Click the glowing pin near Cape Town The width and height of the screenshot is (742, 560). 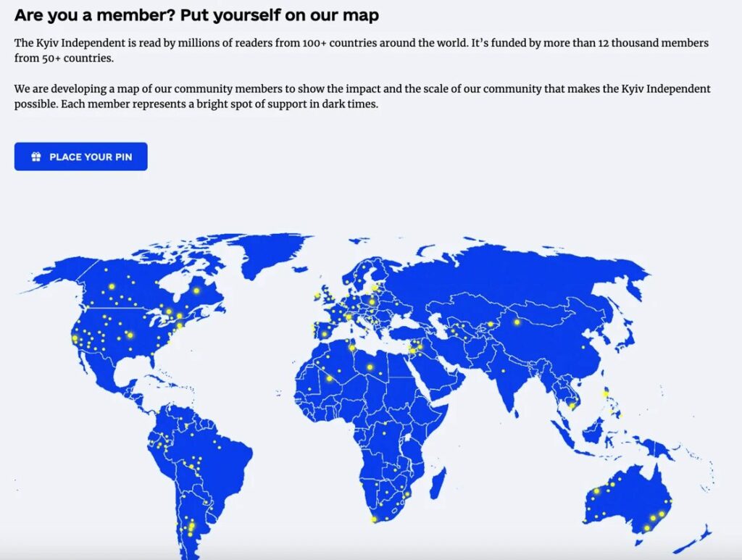click(x=375, y=519)
